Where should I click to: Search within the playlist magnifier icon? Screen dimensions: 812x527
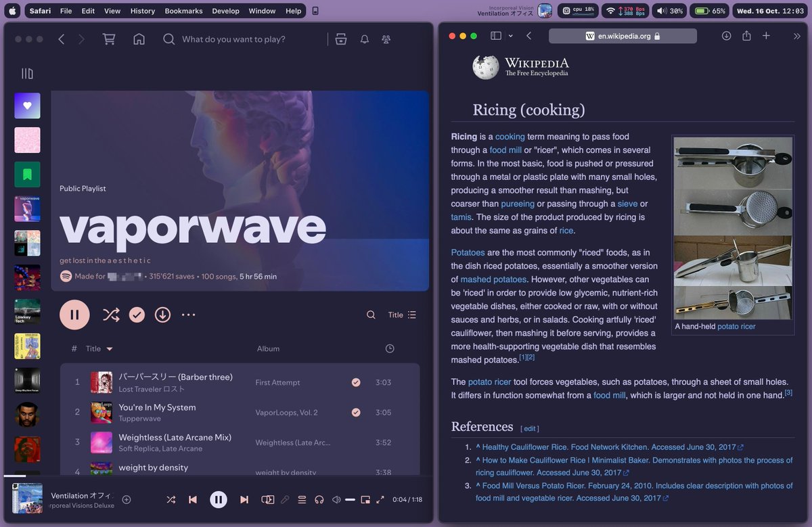[x=371, y=315]
